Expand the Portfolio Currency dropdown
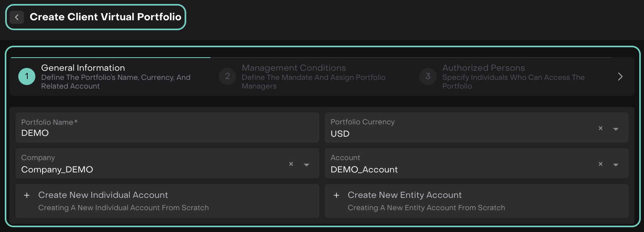The width and height of the screenshot is (644, 232). 616,129
